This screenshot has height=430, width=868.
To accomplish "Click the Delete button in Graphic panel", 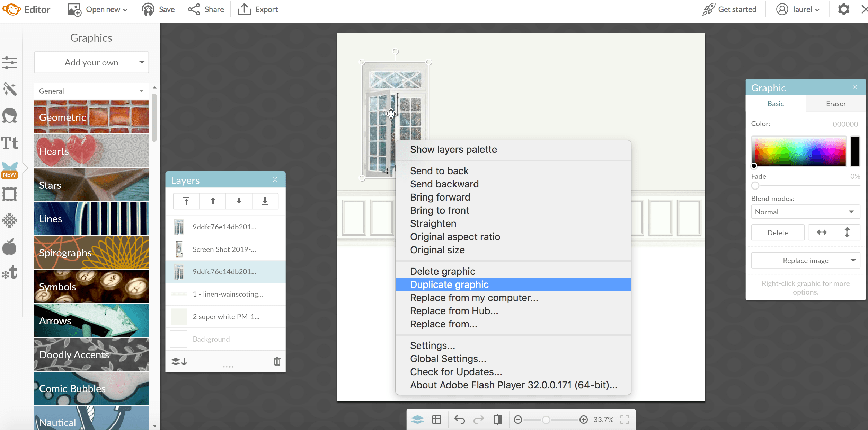I will tap(777, 232).
